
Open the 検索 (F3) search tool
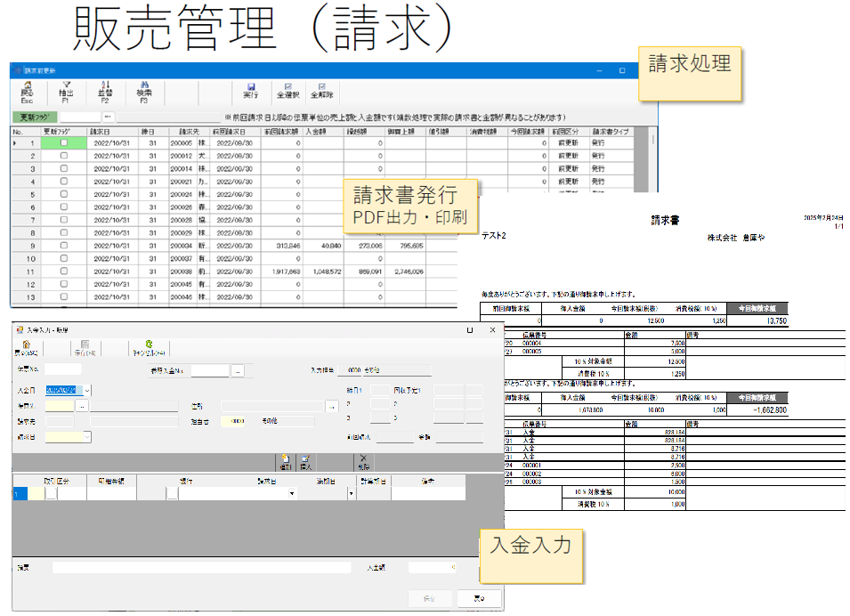[143, 91]
